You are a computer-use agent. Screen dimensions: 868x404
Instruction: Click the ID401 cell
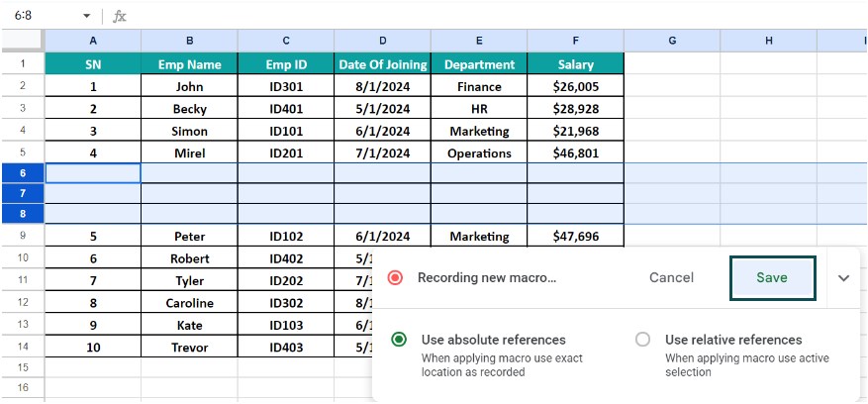pos(286,109)
